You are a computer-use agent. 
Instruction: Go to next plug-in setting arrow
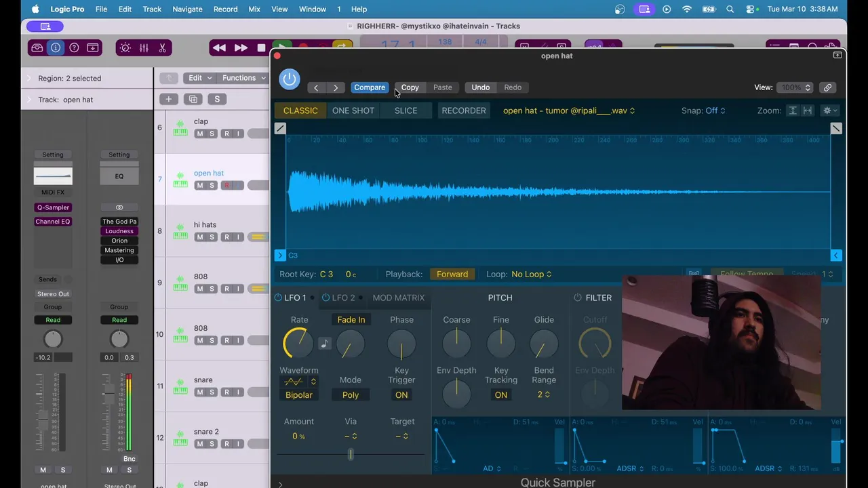(336, 87)
